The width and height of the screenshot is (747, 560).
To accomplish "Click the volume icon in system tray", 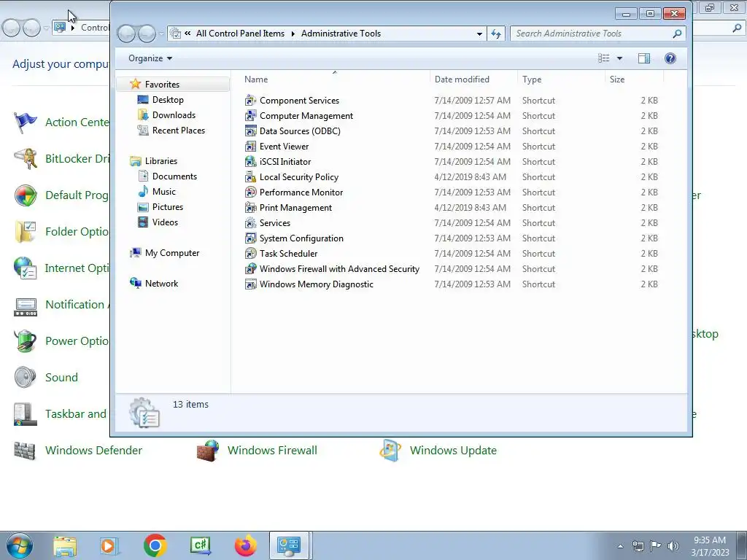I will click(673, 545).
